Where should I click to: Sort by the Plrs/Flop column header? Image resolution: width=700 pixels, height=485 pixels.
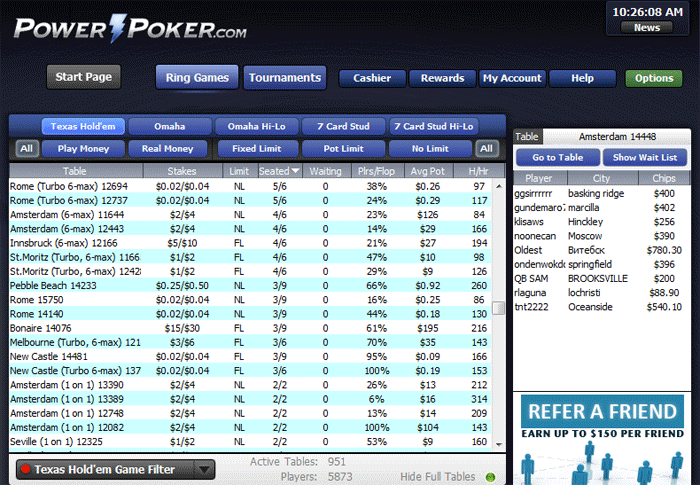click(376, 171)
